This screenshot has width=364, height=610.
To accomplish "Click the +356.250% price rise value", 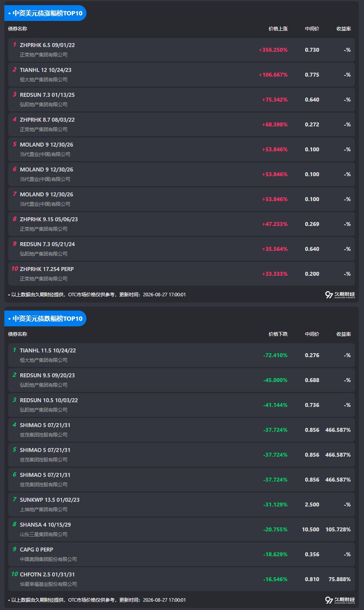I will coord(273,50).
